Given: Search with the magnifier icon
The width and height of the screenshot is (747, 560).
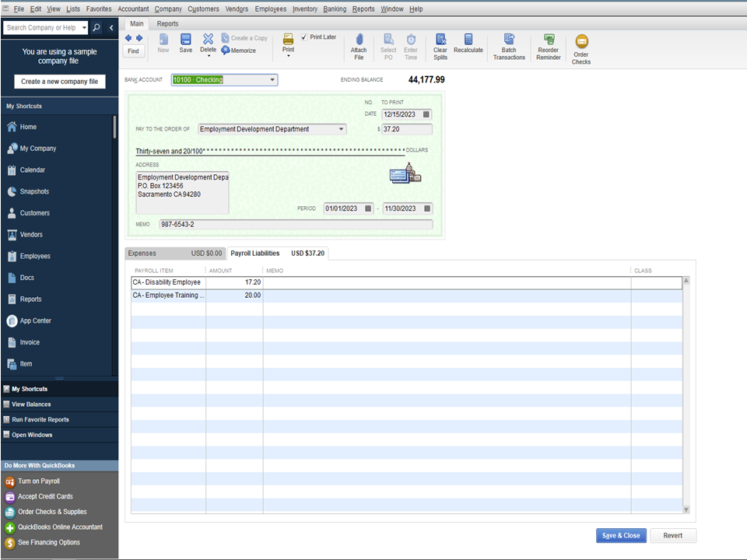Looking at the screenshot, I should tap(96, 28).
